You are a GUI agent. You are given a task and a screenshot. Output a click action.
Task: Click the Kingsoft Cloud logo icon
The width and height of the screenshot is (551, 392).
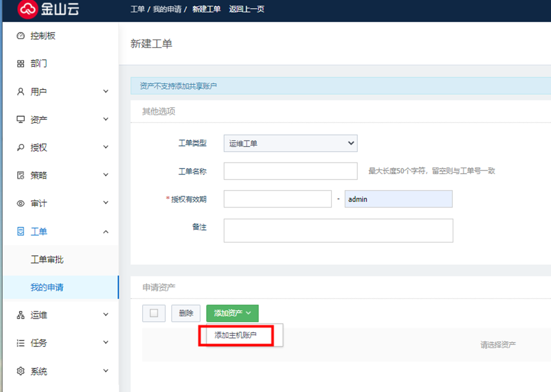point(27,9)
